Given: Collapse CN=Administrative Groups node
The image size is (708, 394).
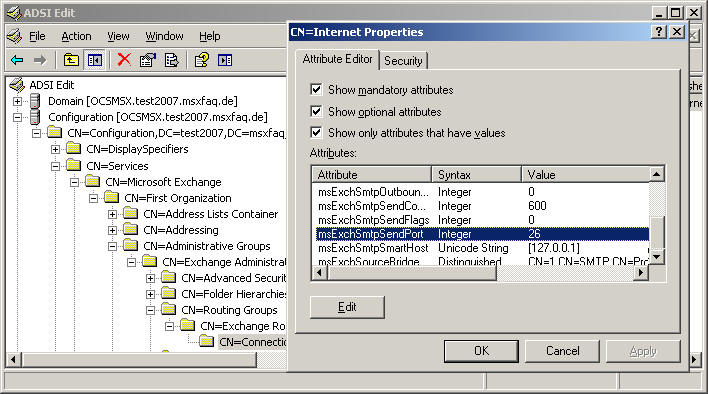Looking at the screenshot, I should [112, 246].
